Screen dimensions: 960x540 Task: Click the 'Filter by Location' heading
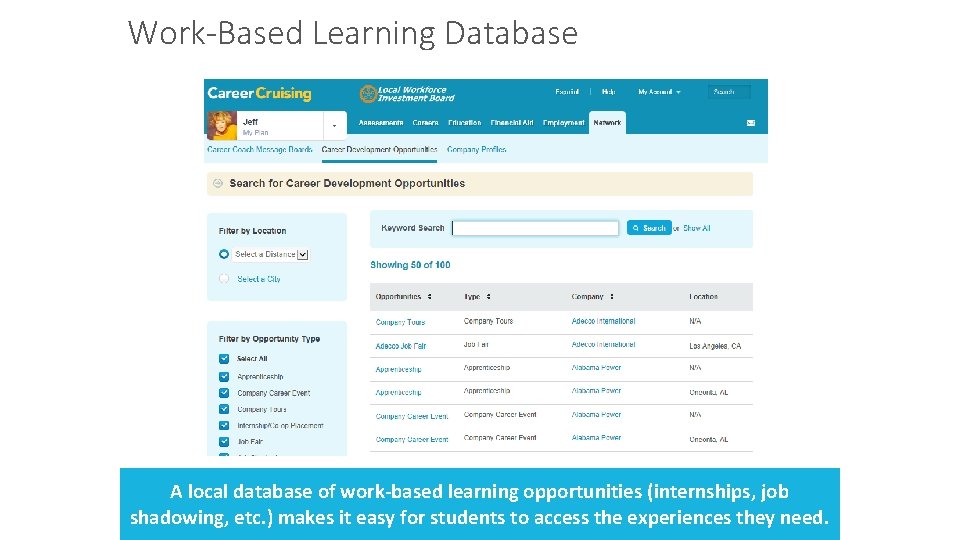coord(252,231)
